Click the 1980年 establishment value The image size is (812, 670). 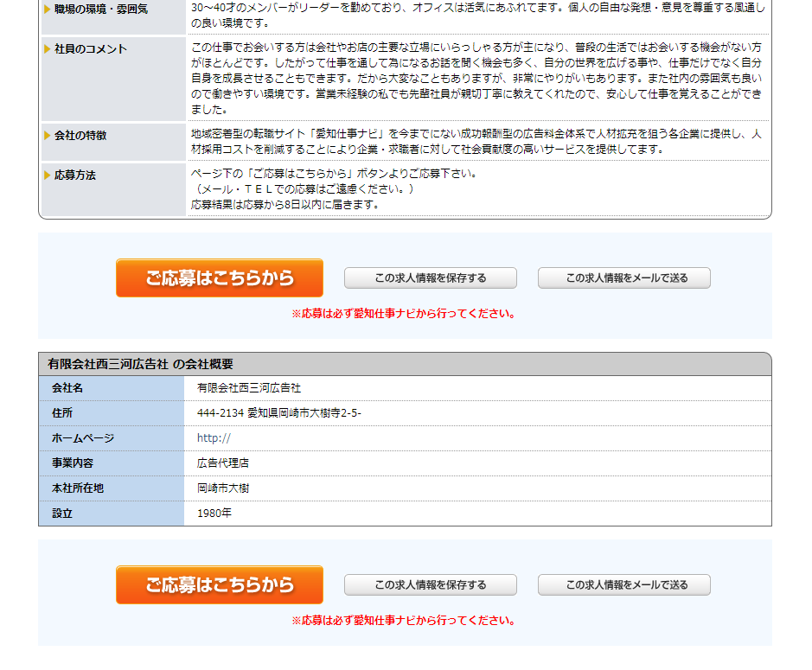[214, 514]
